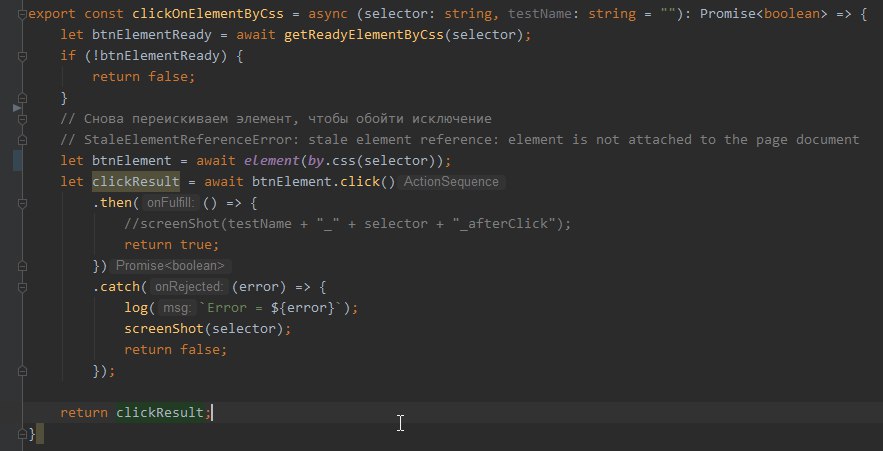Viewport: 883px width, 451px height.
Task: Collapse the clickOnElementByCss function at its fold marker
Action: pyautogui.click(x=23, y=14)
